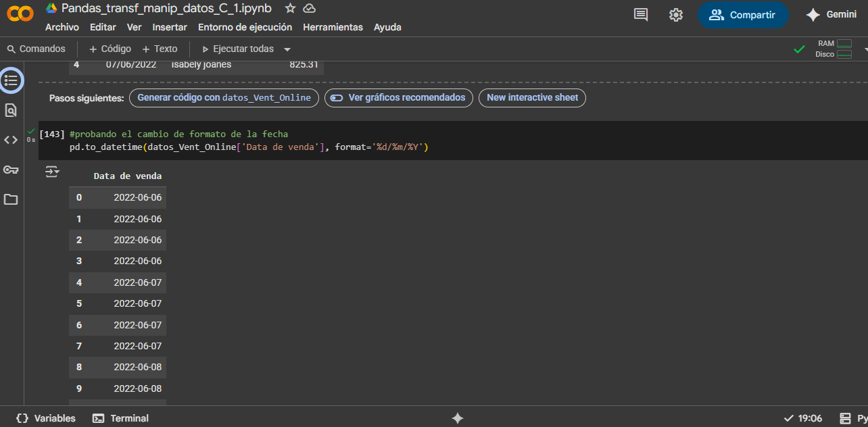
Task: Open the table of contents sidebar icon
Action: click(x=11, y=80)
